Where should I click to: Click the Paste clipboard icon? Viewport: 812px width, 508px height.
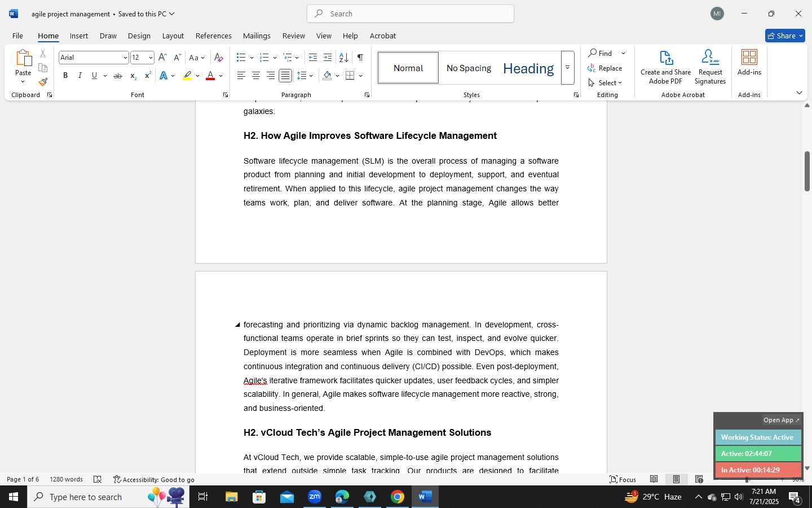pos(23,58)
